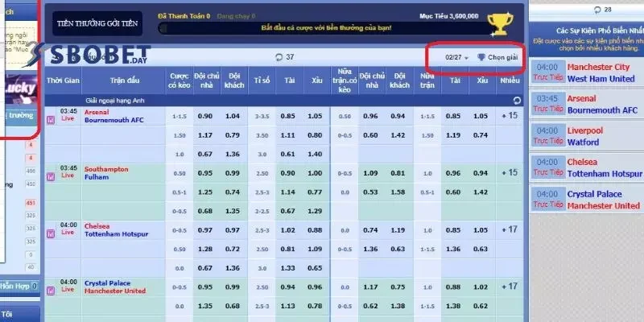Open the 02/27 date dropdown

[x=456, y=58]
